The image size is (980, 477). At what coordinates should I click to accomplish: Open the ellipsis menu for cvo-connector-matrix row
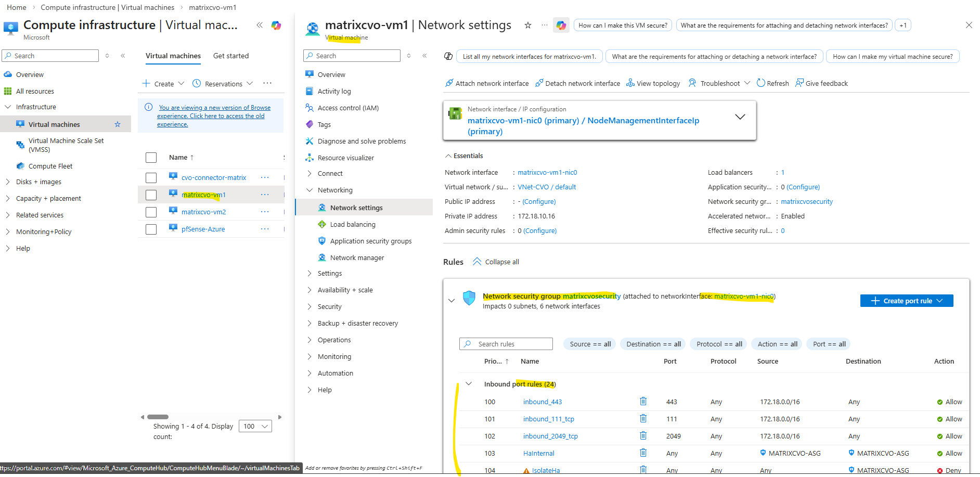point(265,177)
